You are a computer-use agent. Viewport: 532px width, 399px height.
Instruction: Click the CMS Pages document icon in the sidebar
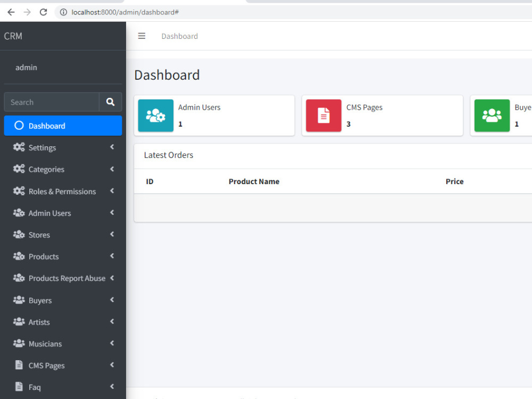[19, 365]
